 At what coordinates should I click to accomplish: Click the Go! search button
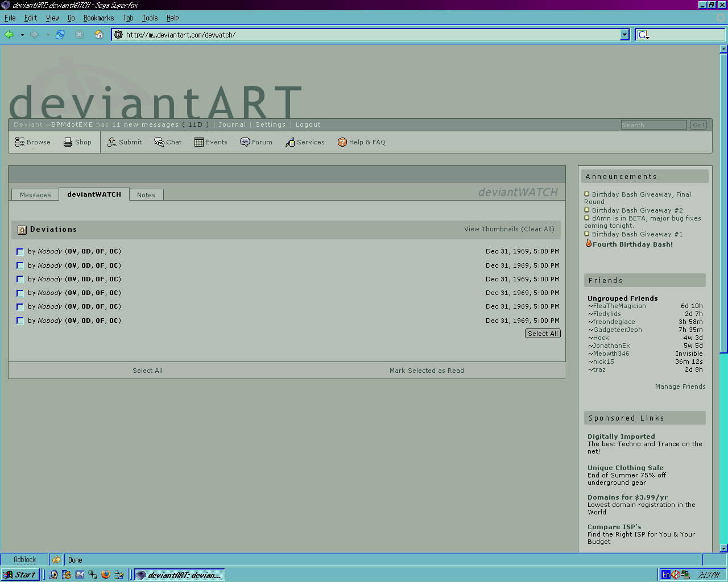tap(698, 125)
